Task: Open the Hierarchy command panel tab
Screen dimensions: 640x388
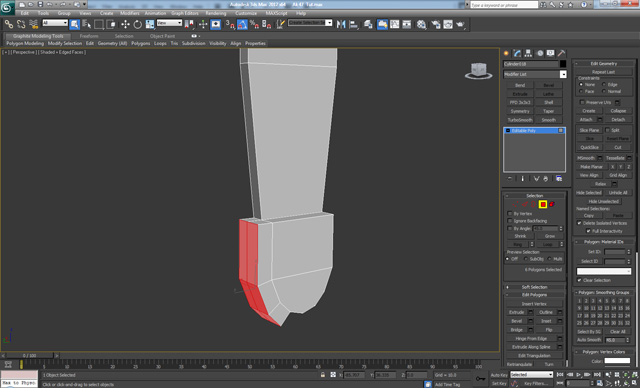Action: click(x=529, y=53)
